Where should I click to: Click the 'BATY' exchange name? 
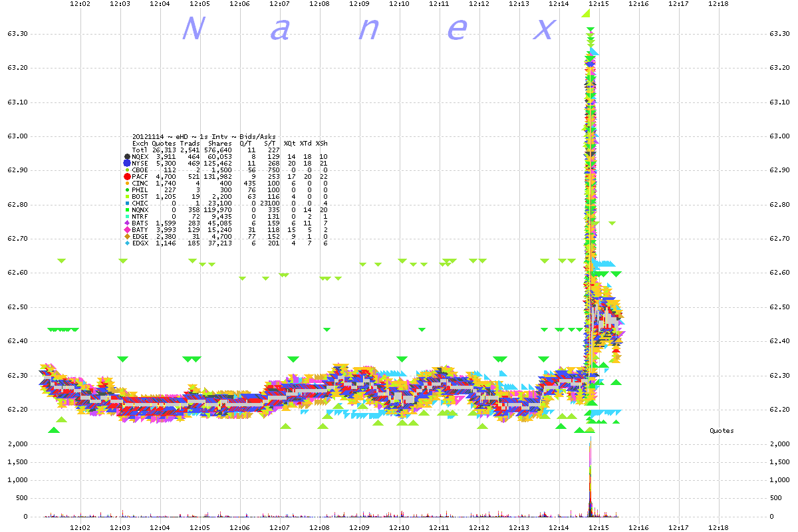(140, 229)
